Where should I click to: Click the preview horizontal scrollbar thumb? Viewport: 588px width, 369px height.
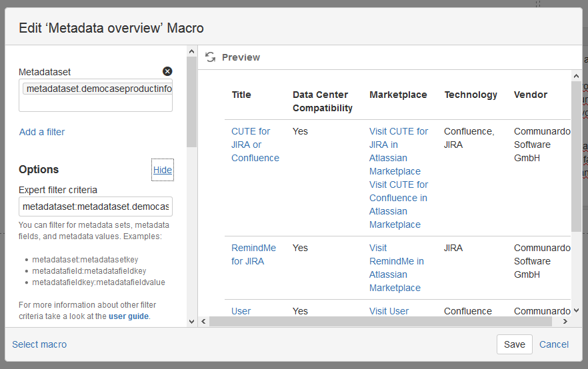(x=381, y=322)
